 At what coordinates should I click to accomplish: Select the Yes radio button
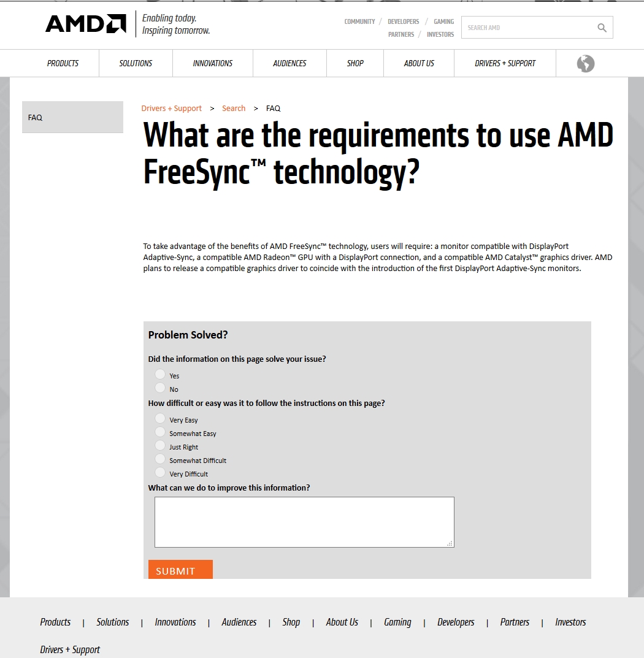pyautogui.click(x=160, y=374)
